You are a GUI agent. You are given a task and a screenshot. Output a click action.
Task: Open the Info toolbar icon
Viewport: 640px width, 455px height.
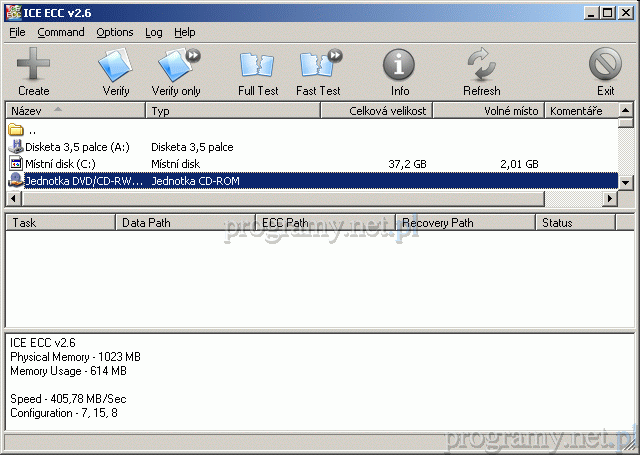pyautogui.click(x=400, y=72)
